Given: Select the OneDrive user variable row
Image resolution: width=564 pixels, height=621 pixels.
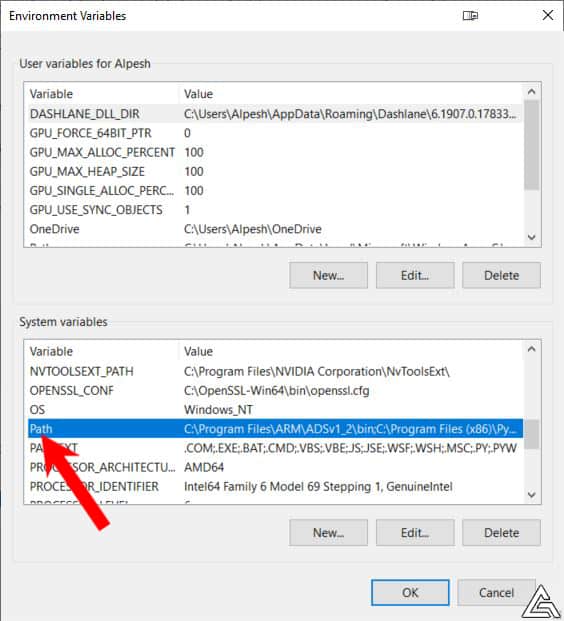Looking at the screenshot, I should point(275,229).
